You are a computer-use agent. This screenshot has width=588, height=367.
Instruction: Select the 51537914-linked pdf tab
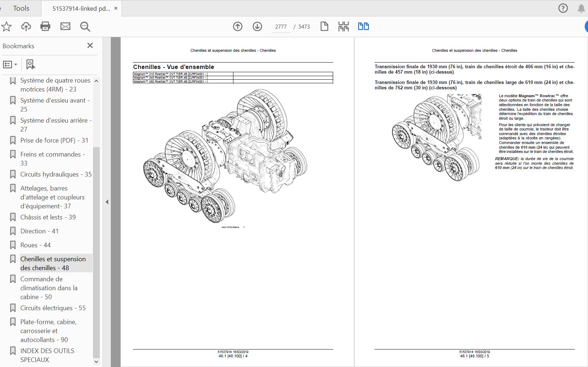pyautogui.click(x=81, y=9)
